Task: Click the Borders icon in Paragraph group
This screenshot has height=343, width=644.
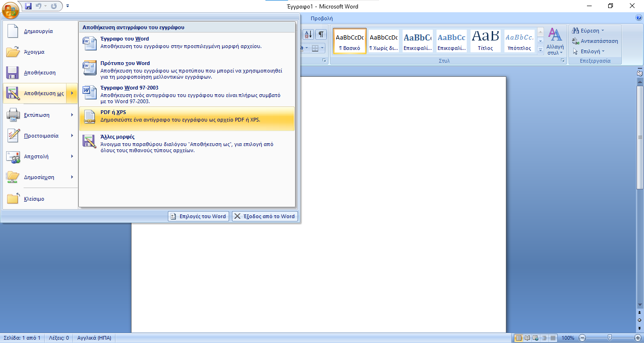Action: 315,48
